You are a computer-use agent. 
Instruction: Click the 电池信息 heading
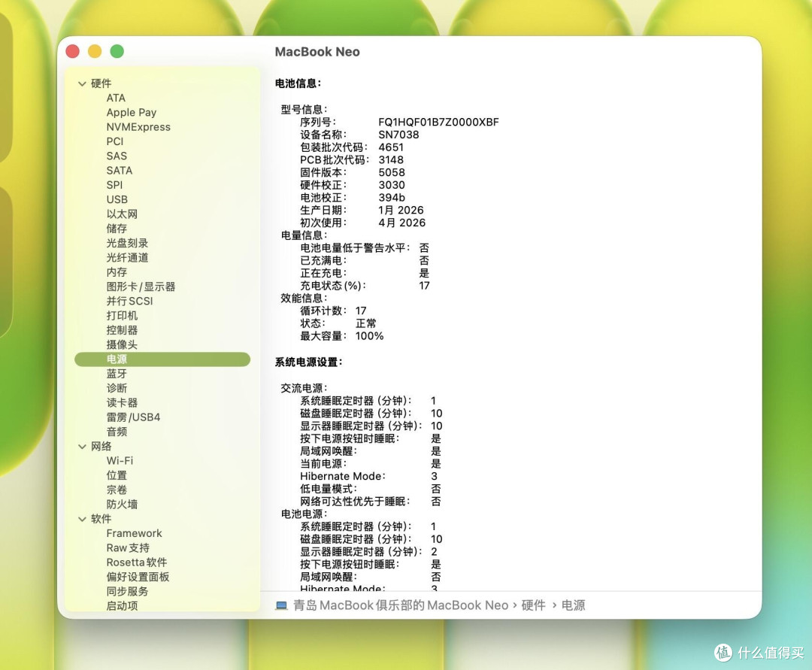298,83
